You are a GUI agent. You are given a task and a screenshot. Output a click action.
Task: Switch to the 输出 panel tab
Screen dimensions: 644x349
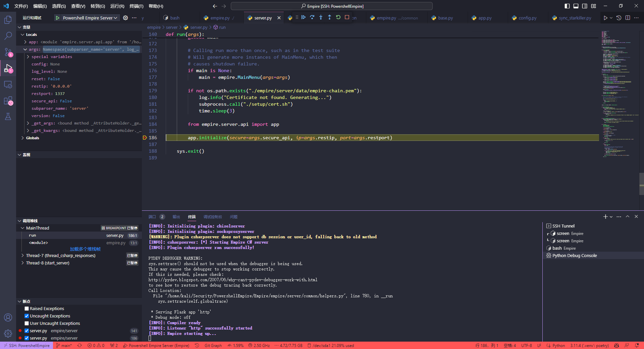pyautogui.click(x=176, y=217)
